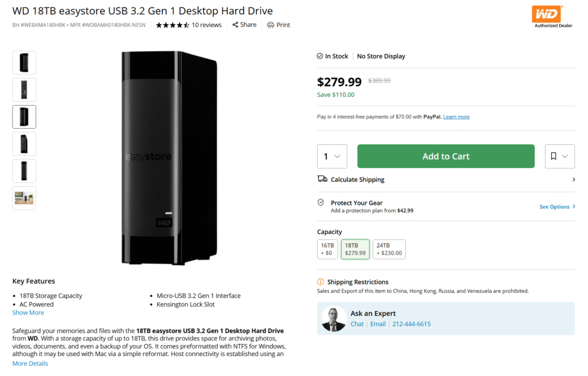The height and width of the screenshot is (376, 588).
Task: Click the truck icon beside Calculate Shipping
Action: pos(323,179)
